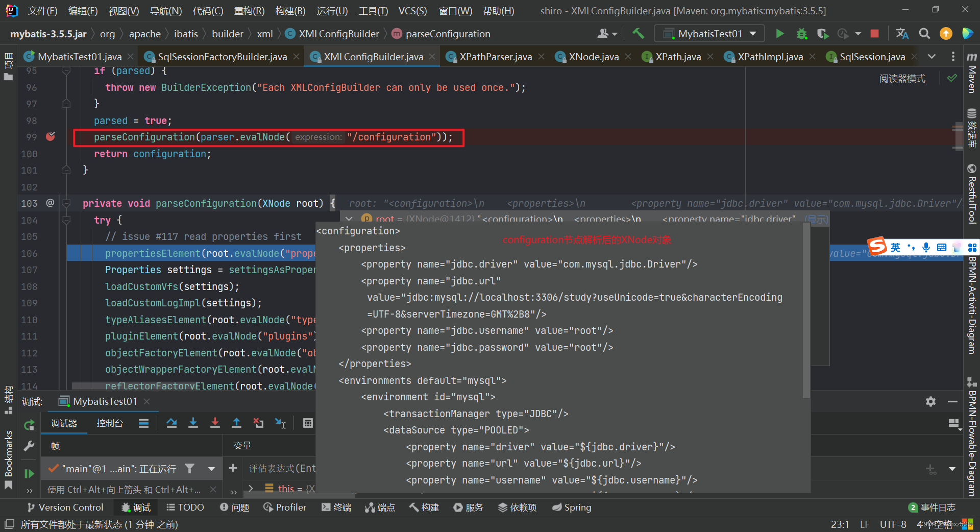Open the Profiler tool window
Viewport: 980px width, 532px height.
click(285, 507)
